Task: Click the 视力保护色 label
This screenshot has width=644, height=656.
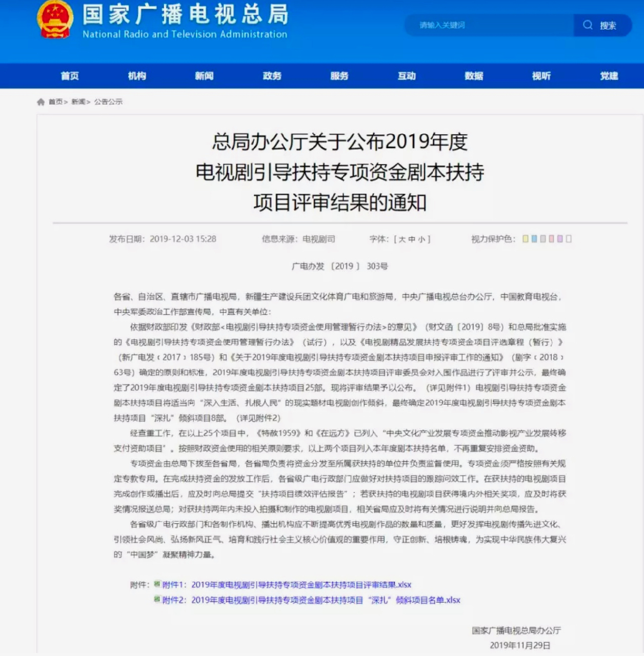Action: coord(493,239)
